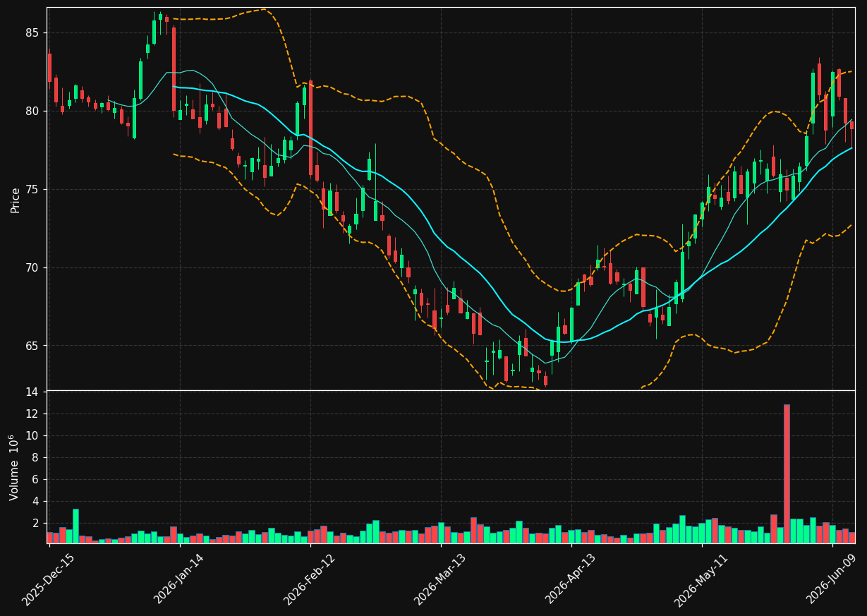Click the 6 volume axis label

[x=35, y=480]
